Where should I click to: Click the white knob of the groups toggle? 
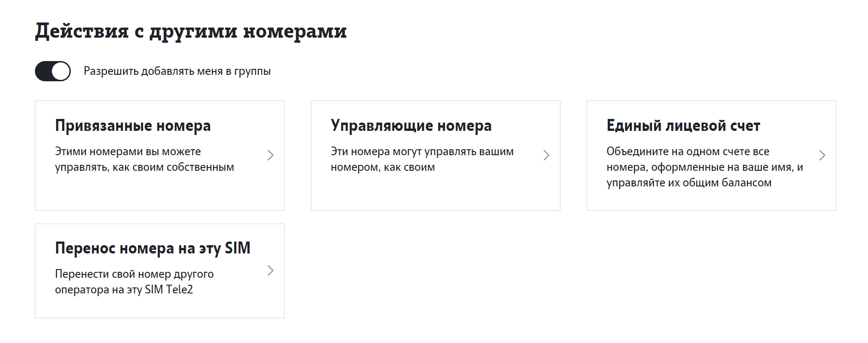click(61, 71)
